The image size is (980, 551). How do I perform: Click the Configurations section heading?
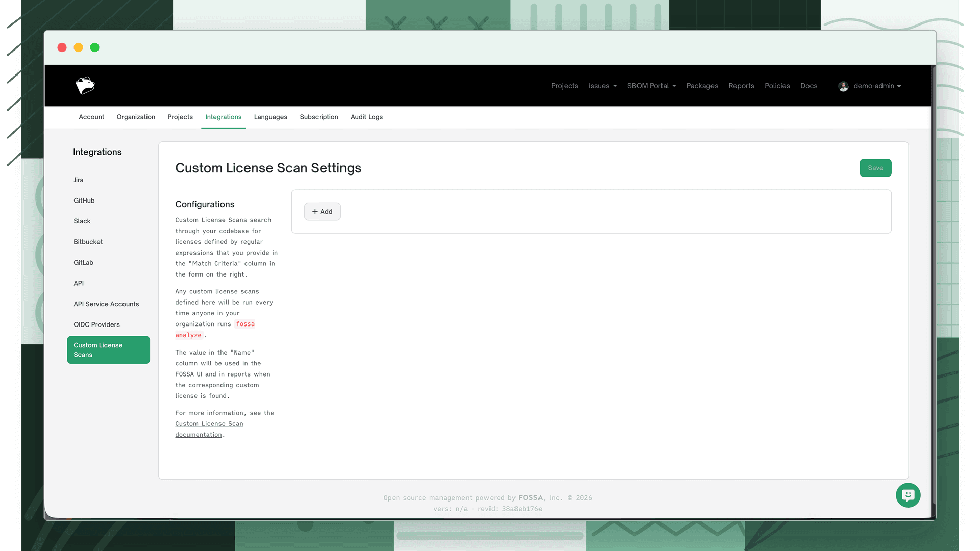tap(205, 204)
